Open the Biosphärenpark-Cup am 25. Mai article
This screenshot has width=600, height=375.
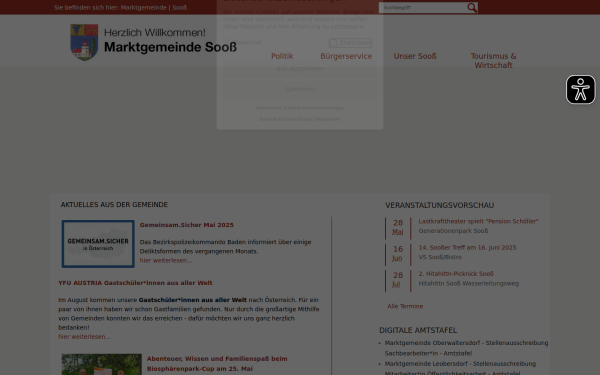[x=217, y=364]
